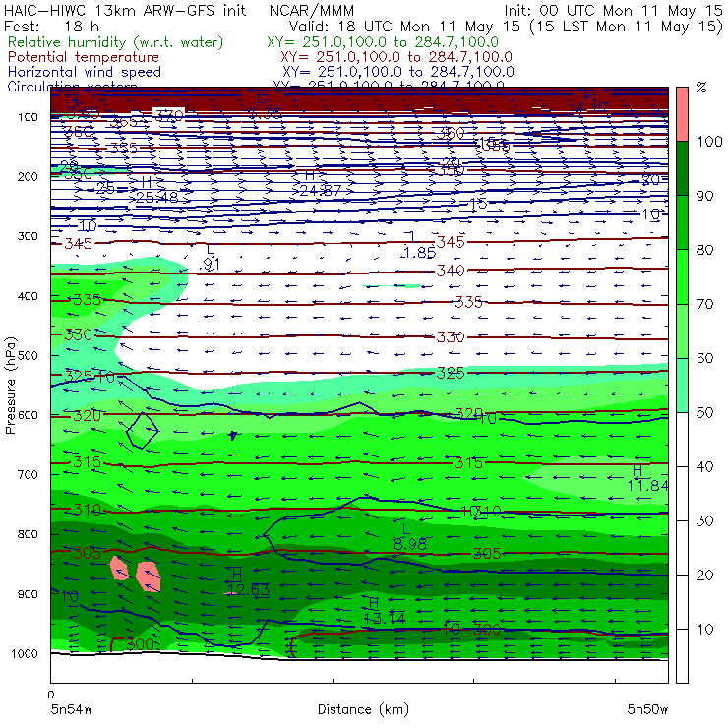Screen dimensions: 728x728
Task: Click 'Init: 00 UTC Mon 11 May 15'
Action: coord(613,10)
